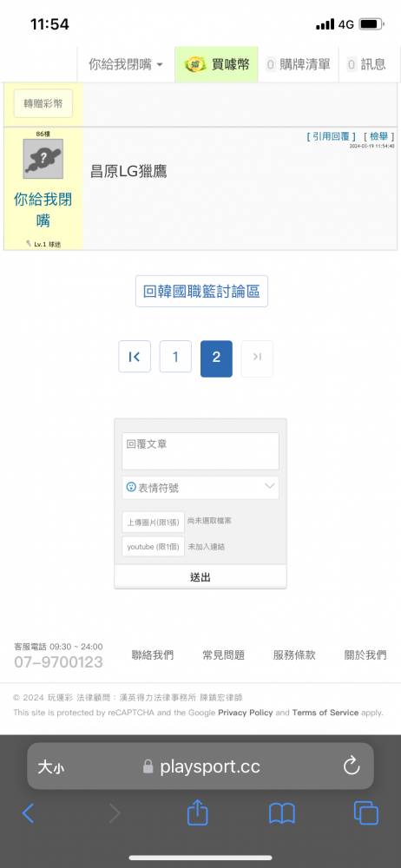Click the Lv.1 球迷 level badge
Viewport: 401px width, 868px height.
tap(43, 244)
